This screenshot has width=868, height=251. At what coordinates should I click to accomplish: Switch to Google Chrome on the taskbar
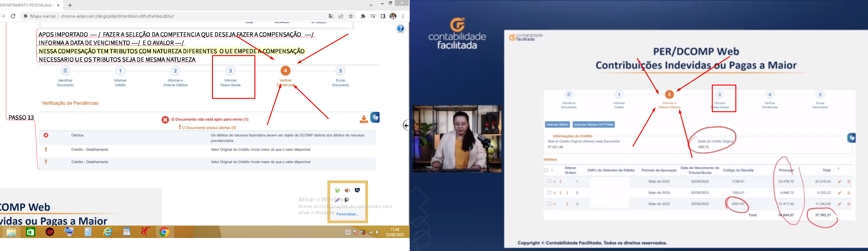pos(165,232)
